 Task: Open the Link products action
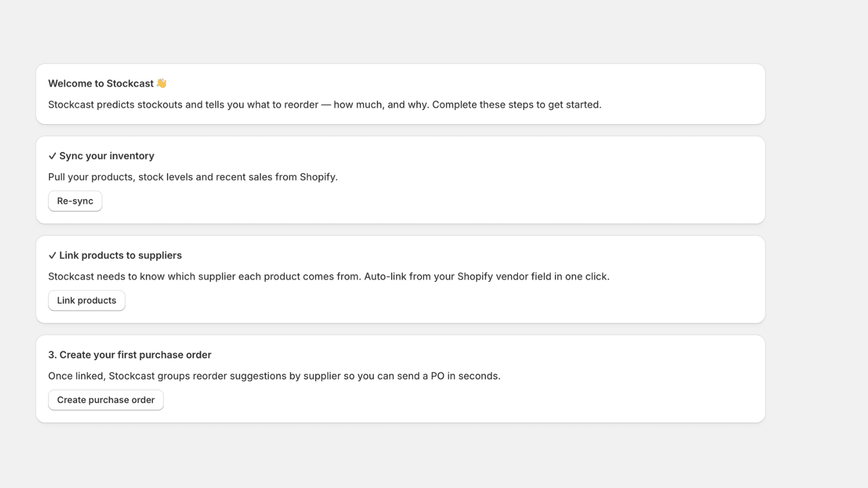tap(87, 300)
